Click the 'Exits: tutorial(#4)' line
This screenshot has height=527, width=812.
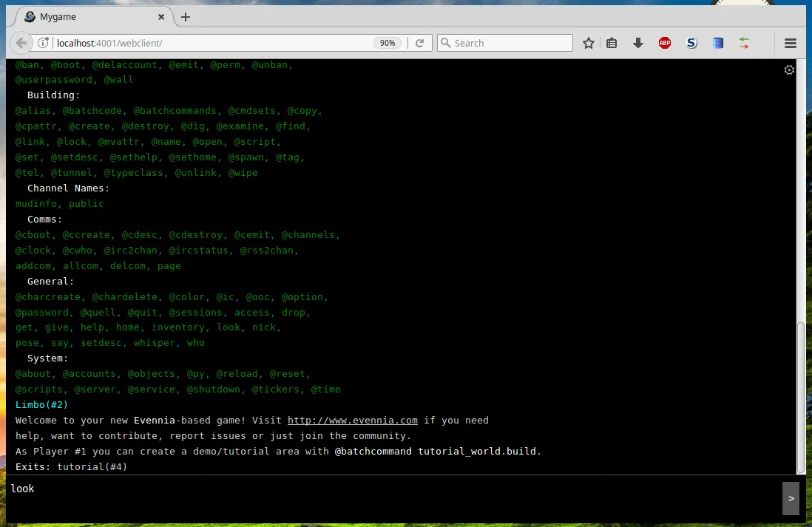72,467
